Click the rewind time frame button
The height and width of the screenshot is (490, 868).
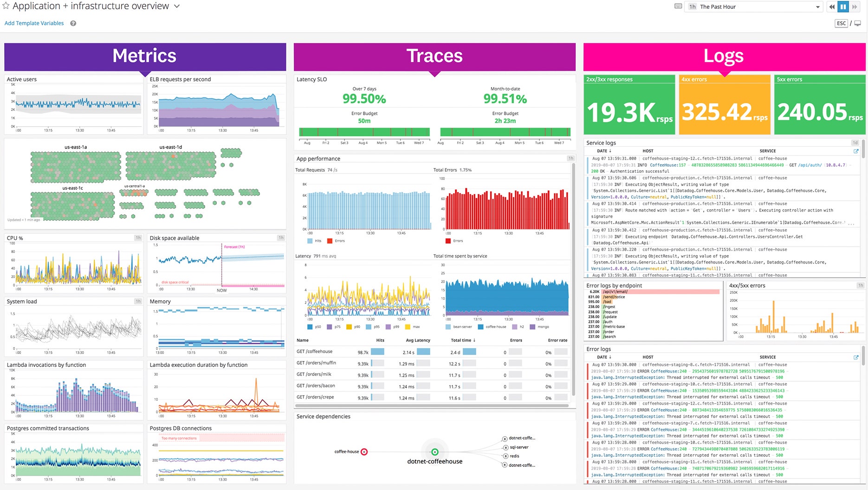coord(832,6)
